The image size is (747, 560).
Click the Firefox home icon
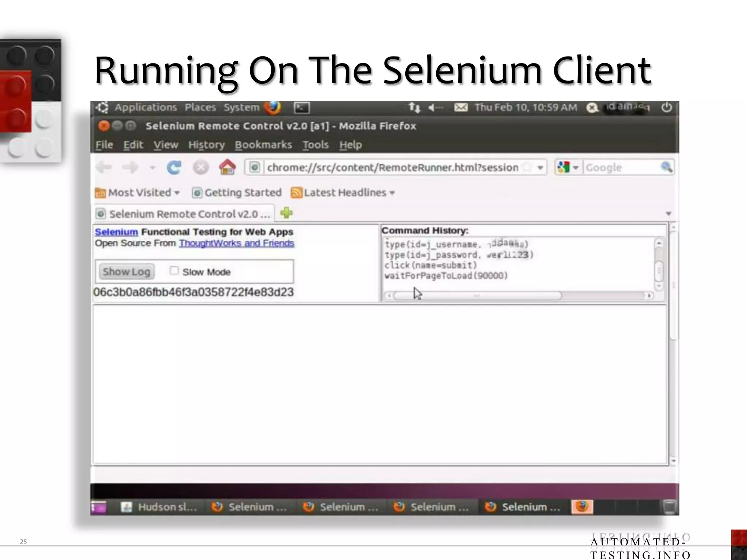pyautogui.click(x=227, y=167)
